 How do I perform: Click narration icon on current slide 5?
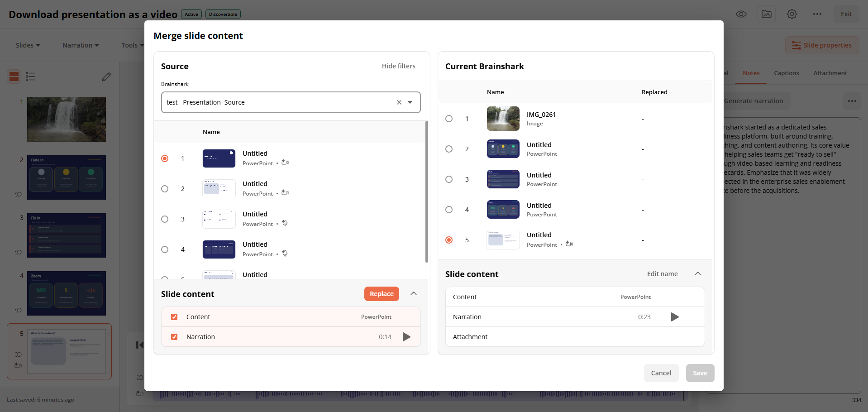pos(569,244)
